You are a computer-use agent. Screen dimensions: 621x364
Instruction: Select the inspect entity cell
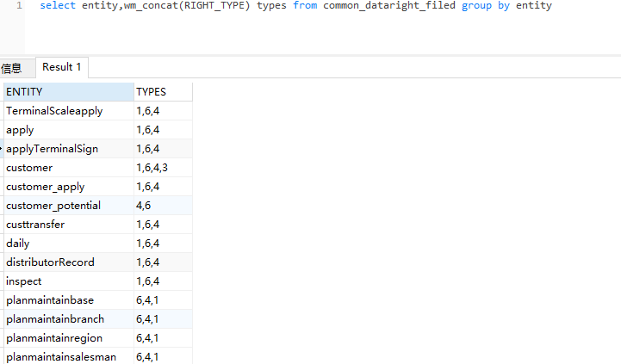tap(69, 281)
